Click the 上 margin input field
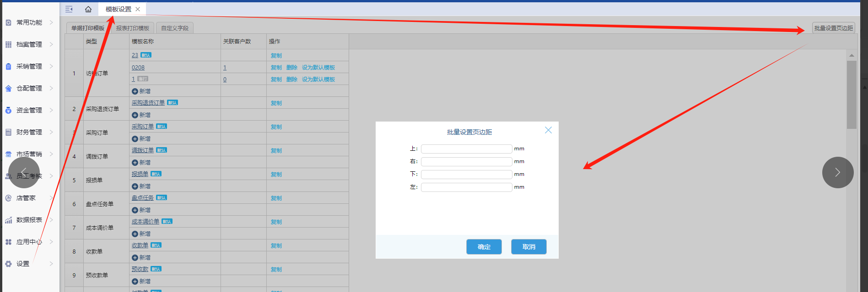This screenshot has width=868, height=292. coord(466,149)
